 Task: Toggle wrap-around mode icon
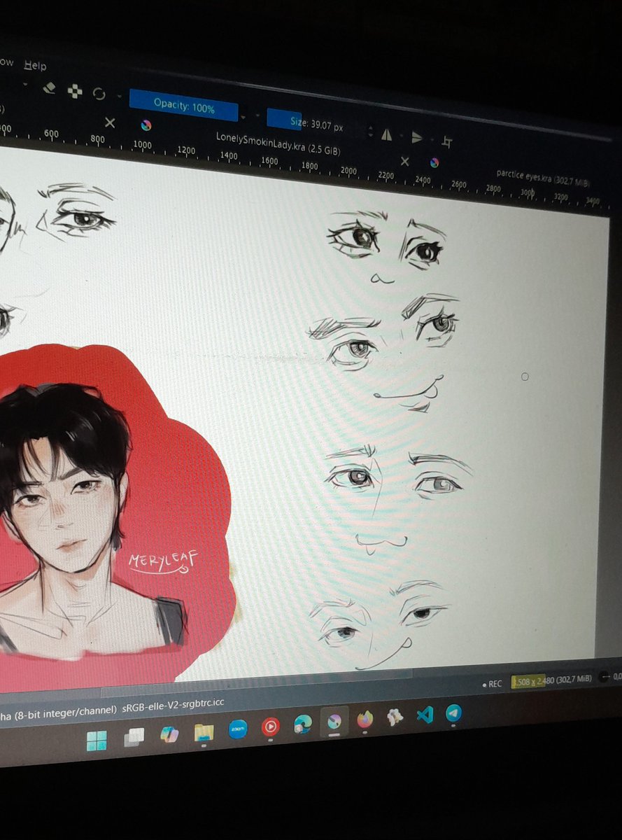coord(447,142)
